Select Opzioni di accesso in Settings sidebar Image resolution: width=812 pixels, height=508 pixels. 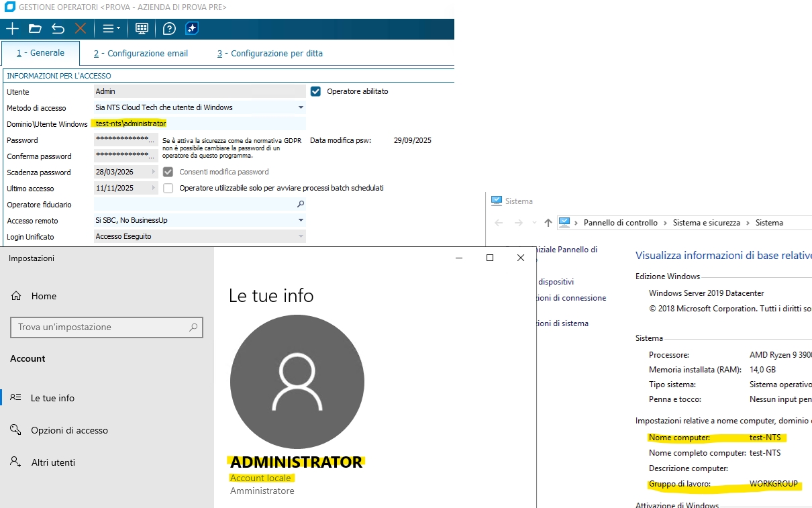pos(69,430)
